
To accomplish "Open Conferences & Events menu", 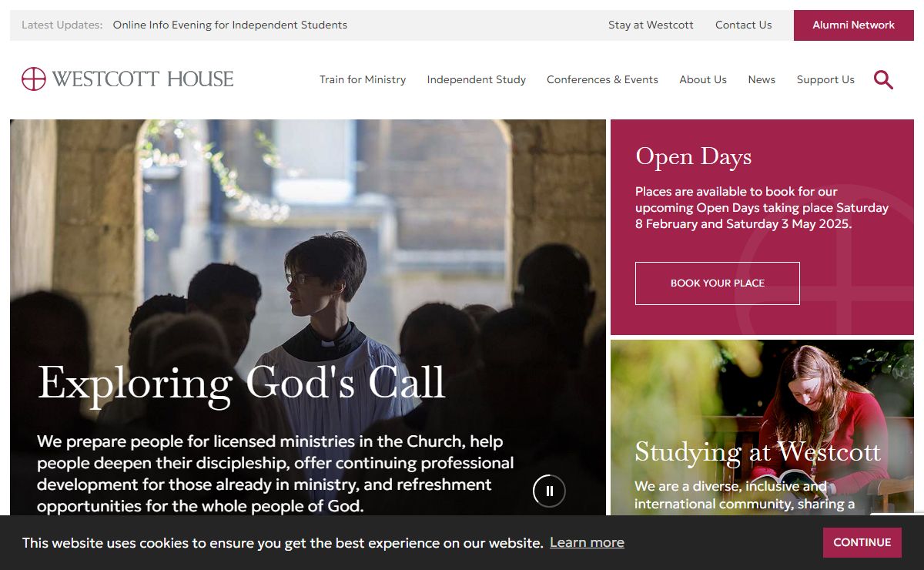I will [x=602, y=79].
